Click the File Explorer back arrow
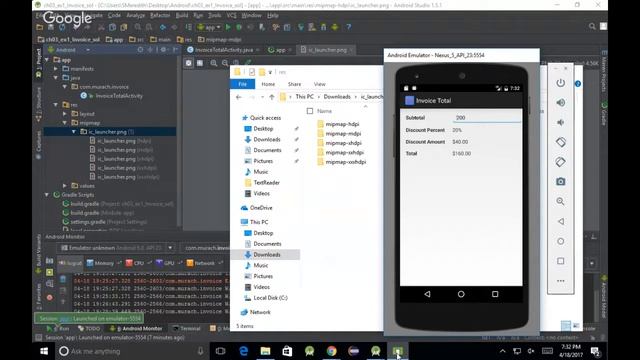Screen dimensions: 640x360 tap(239, 97)
